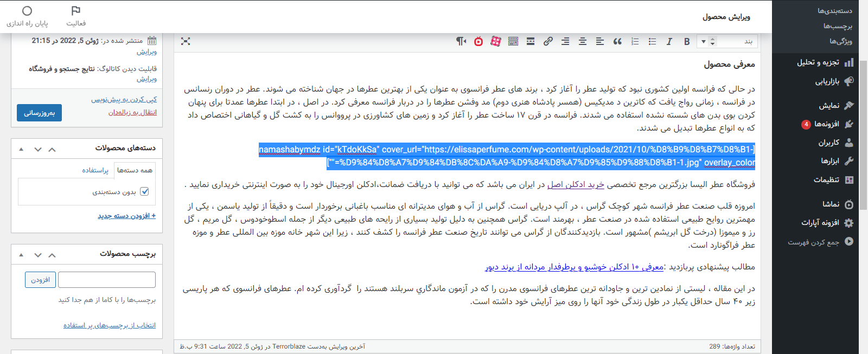Image resolution: width=868 pixels, height=354 pixels.
Task: Move برچسب محصولات panel down
Action: click(38, 255)
